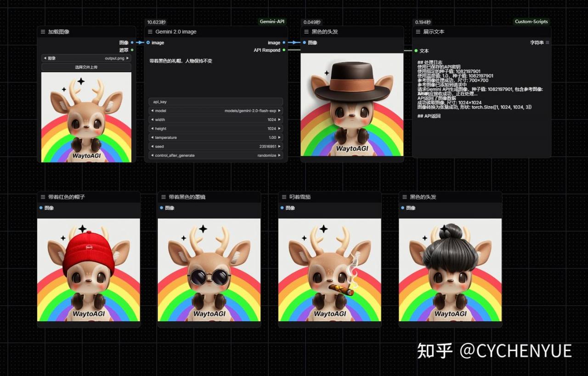Increase width using its right arrow
Image resolution: width=588 pixels, height=376 pixels.
click(x=280, y=120)
